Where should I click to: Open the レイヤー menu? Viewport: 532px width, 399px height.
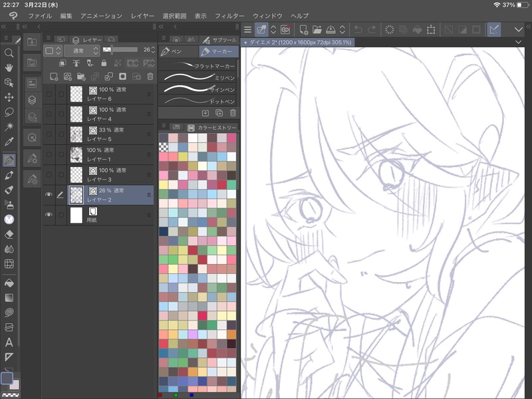pos(142,16)
